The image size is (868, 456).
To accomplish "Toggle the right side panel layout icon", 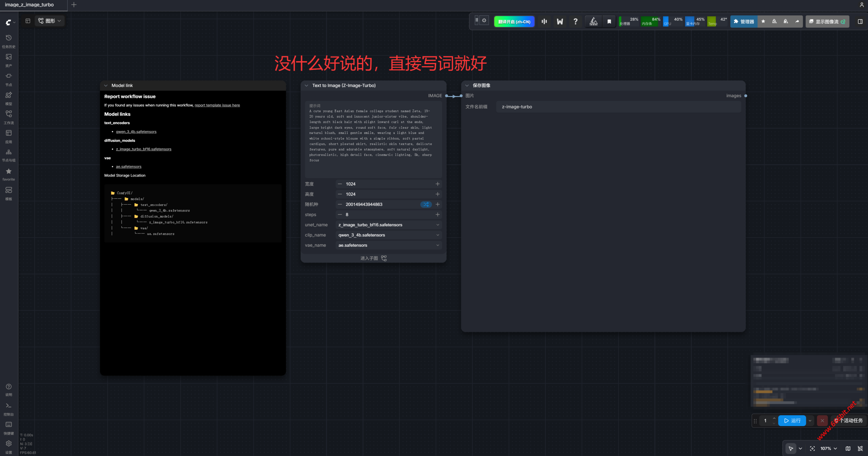I will tap(860, 21).
